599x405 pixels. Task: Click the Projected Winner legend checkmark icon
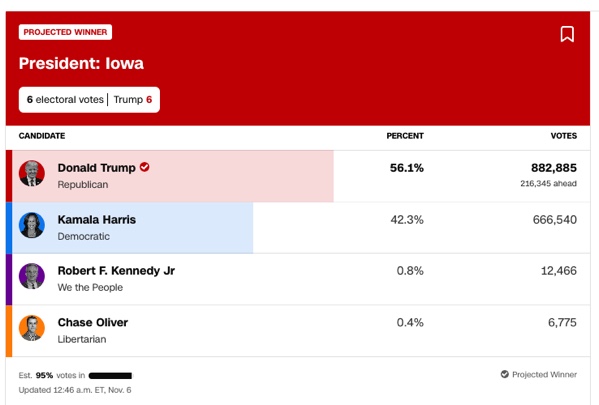pyautogui.click(x=505, y=374)
